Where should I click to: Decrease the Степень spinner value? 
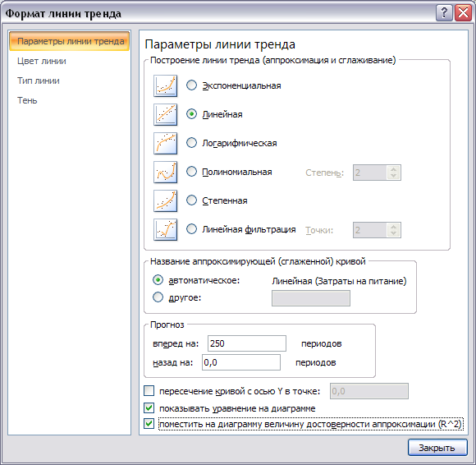[x=394, y=176]
